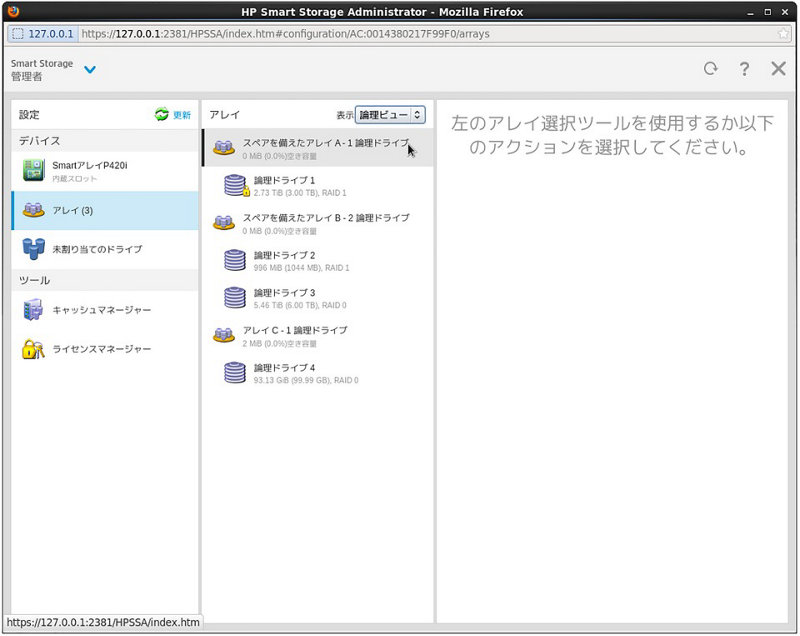Open the キャッシュマネージャー icon
This screenshot has width=800, height=636.
34,310
